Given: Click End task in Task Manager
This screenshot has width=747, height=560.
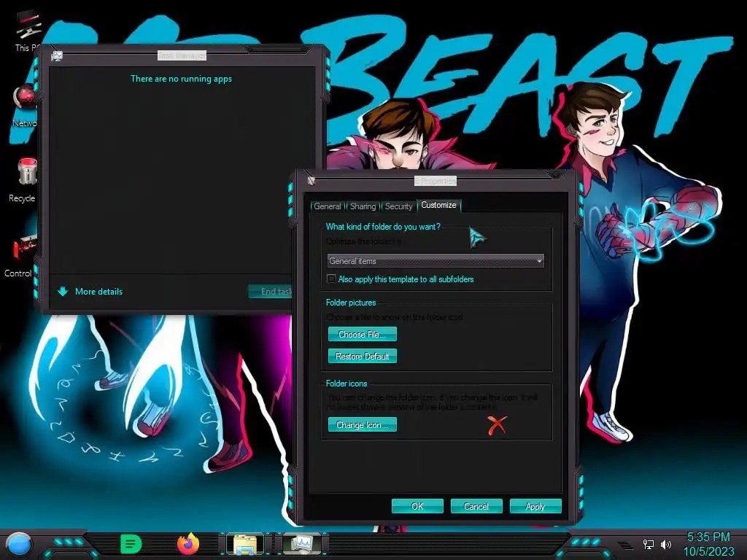Looking at the screenshot, I should coord(270,292).
